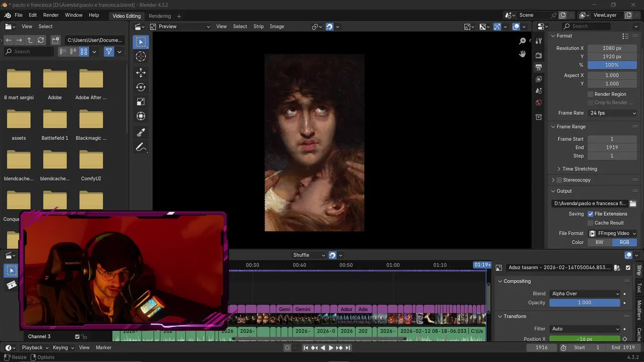Click the zoom magnifier gizmo in preview
Screen dimensions: 644x362
click(x=522, y=41)
